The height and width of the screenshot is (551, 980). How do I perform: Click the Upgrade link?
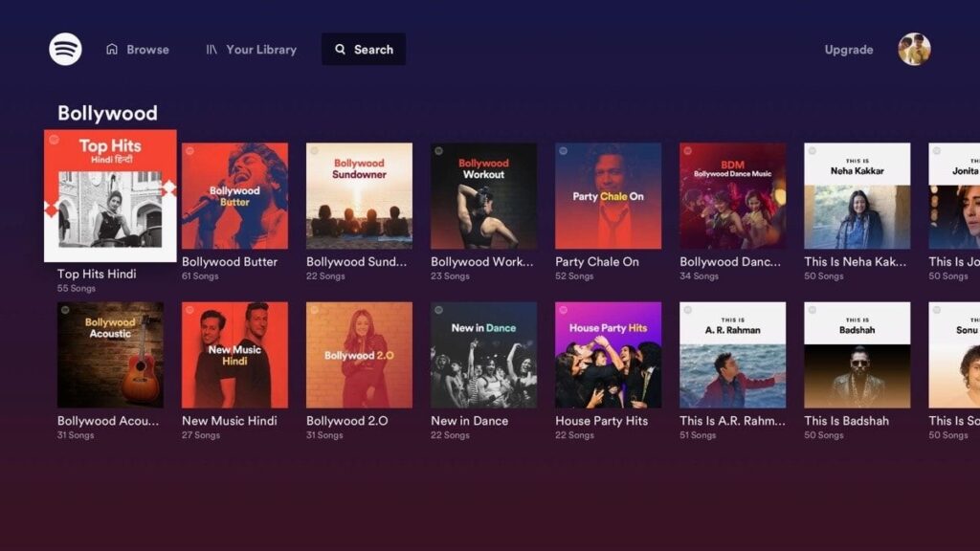coord(849,50)
